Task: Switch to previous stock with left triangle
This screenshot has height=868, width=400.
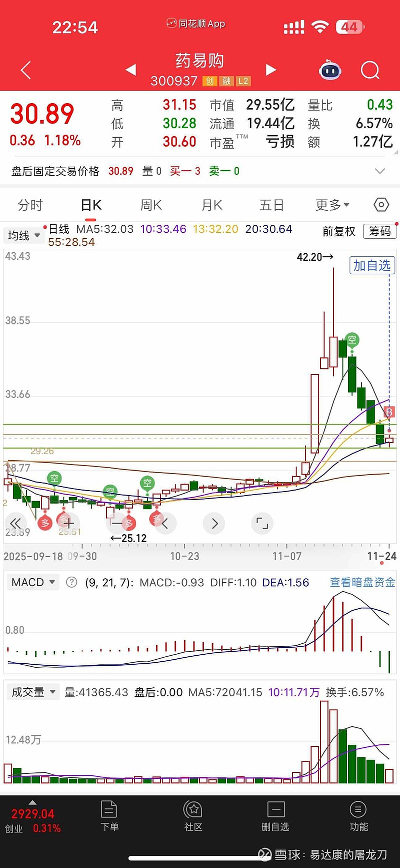Action: [x=130, y=70]
